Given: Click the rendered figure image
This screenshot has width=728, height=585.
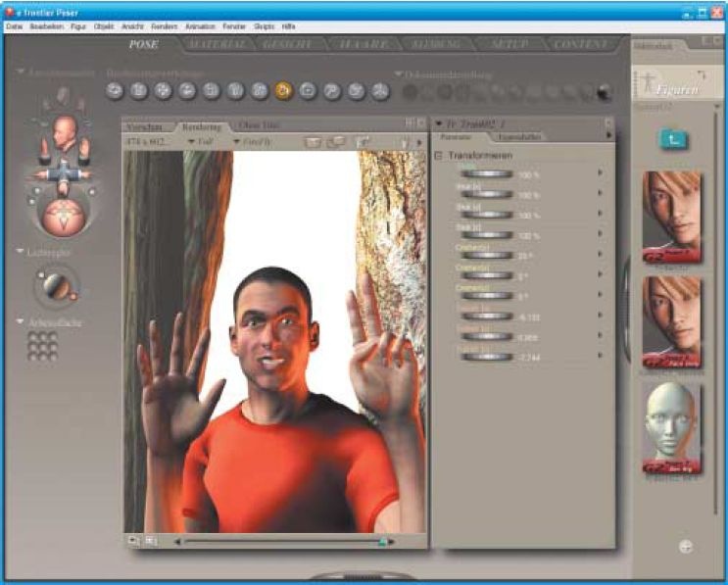Looking at the screenshot, I should 275,342.
